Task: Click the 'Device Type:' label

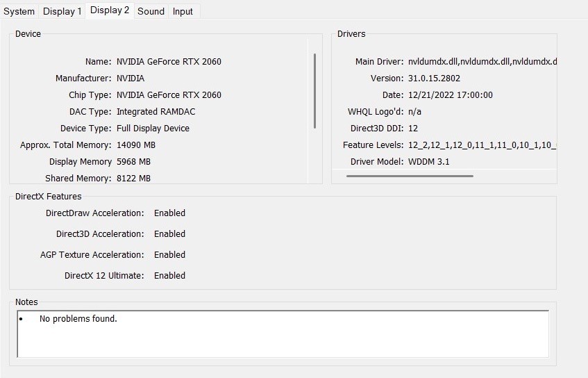Action: point(86,129)
